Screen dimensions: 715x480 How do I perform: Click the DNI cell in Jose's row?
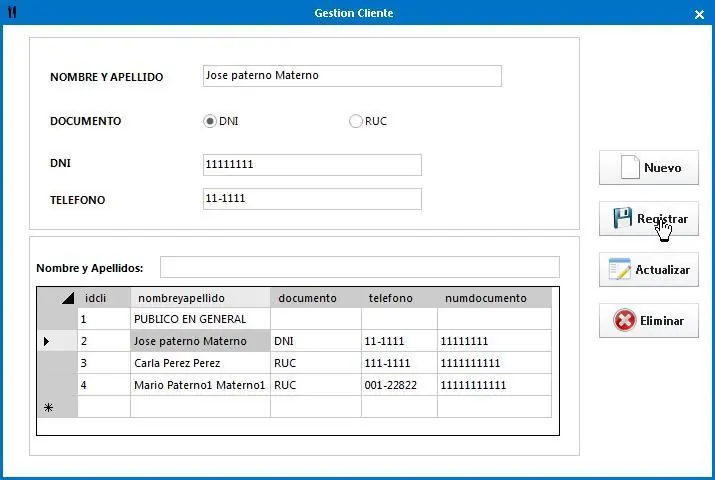pos(316,341)
